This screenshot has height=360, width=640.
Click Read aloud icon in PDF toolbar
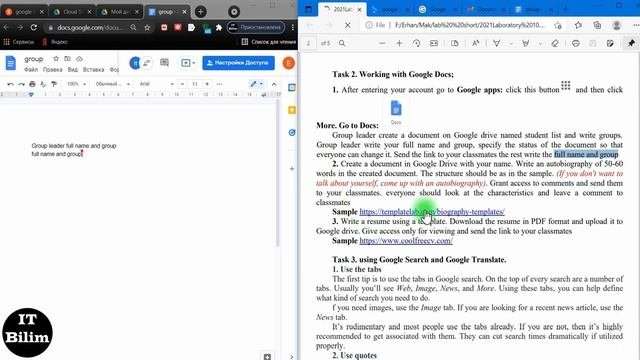point(476,43)
